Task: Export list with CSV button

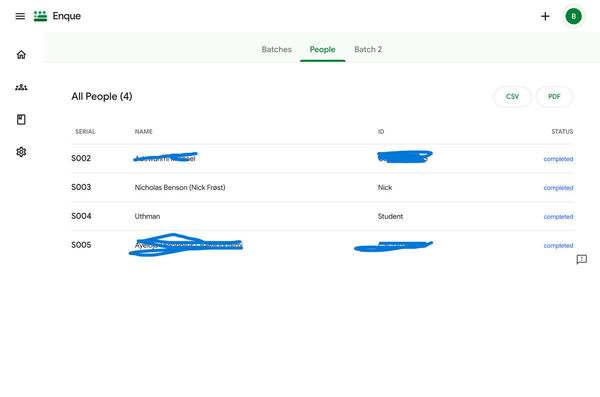Action: pos(512,96)
